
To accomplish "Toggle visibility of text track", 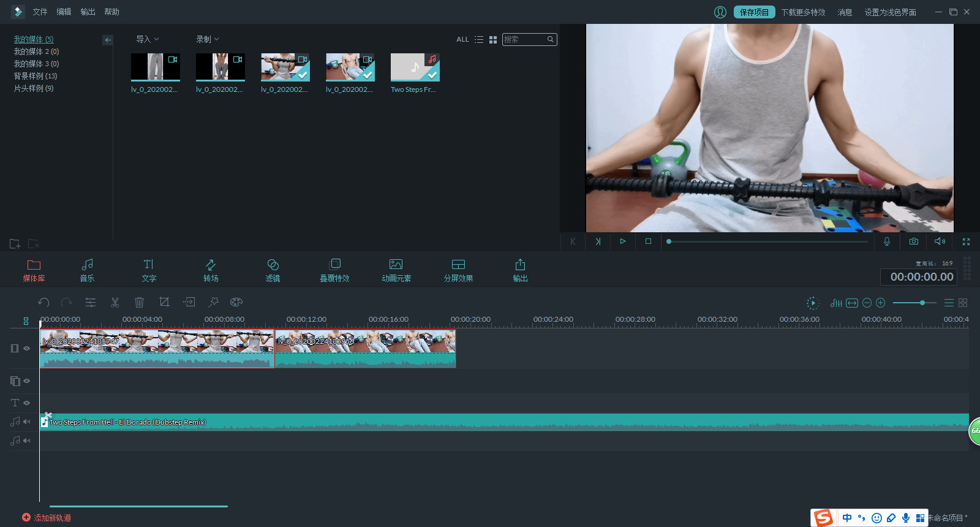I will click(27, 403).
